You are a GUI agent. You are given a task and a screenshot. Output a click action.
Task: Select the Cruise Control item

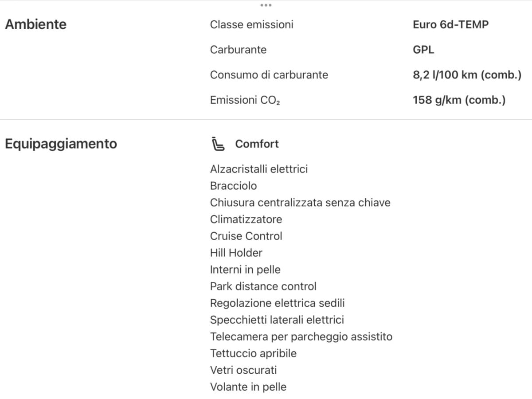(246, 236)
